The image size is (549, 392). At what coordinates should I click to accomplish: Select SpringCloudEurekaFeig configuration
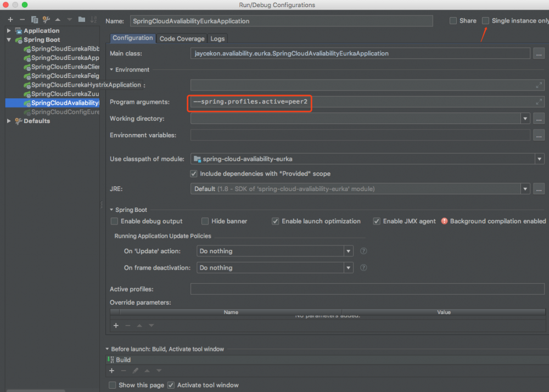tap(61, 76)
